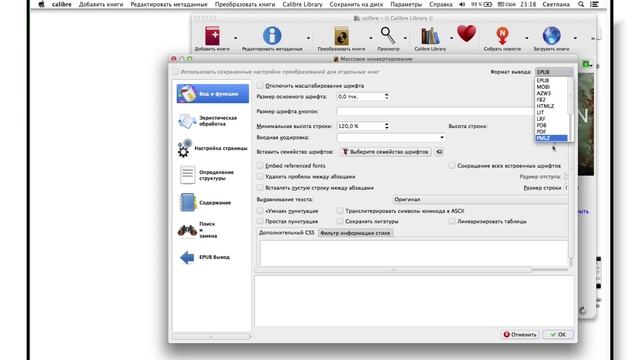Open the Apple menu
640x360 pixels.
41,4
